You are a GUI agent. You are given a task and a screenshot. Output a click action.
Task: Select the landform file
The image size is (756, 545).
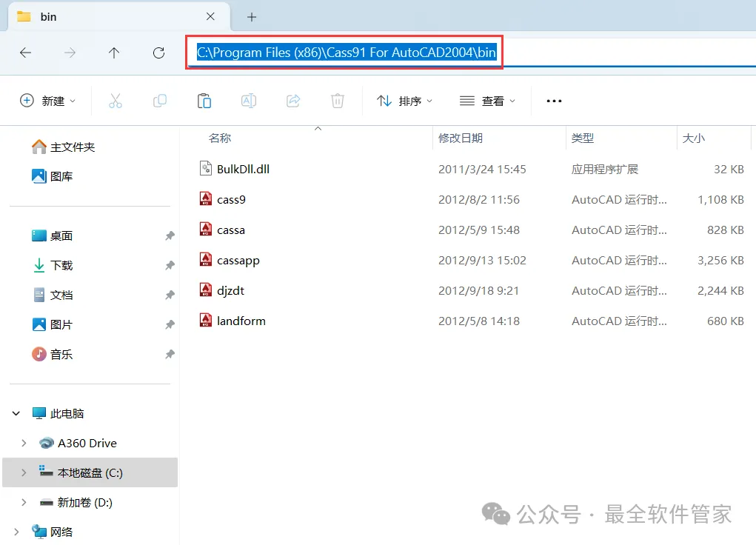tap(472, 321)
